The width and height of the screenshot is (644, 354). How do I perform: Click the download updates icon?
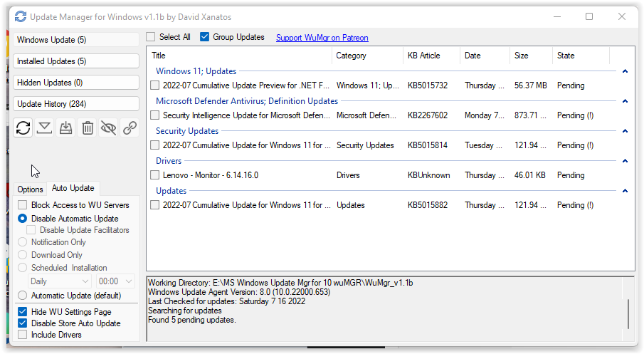click(45, 127)
